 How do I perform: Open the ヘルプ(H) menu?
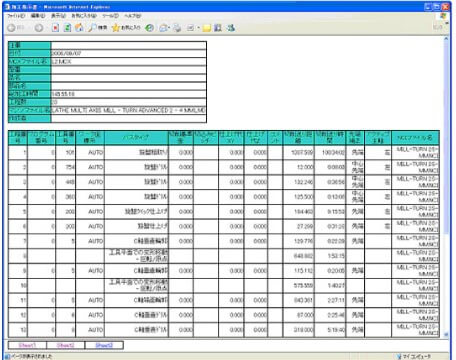coord(133,16)
